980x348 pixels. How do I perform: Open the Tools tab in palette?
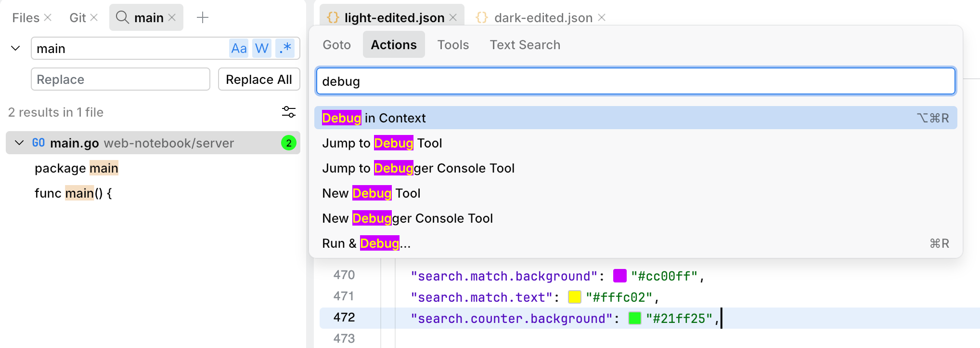point(453,45)
